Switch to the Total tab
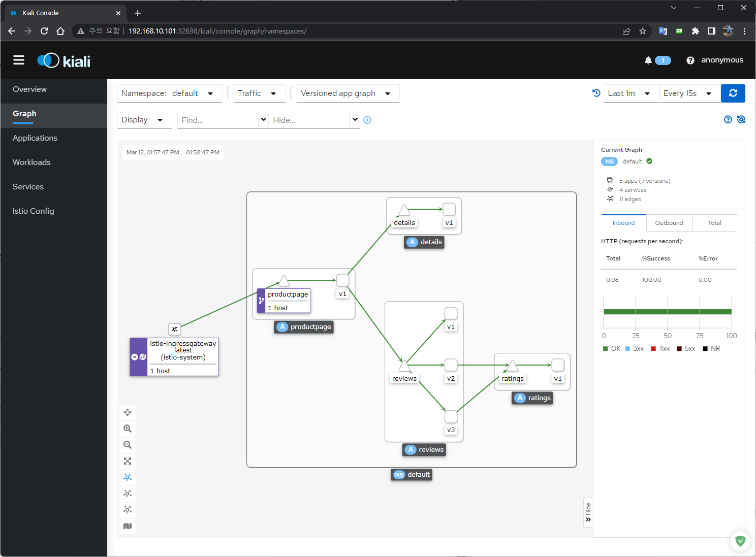This screenshot has height=557, width=756. pos(714,223)
